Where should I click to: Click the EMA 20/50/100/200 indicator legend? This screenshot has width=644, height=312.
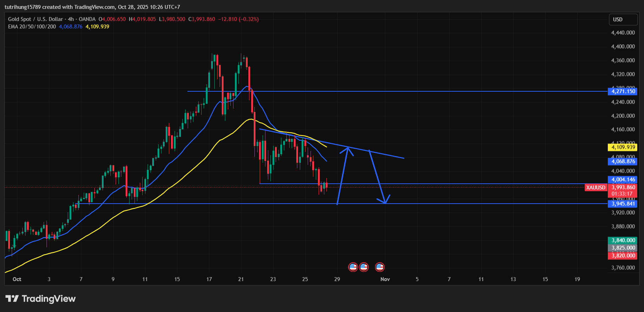[32, 27]
